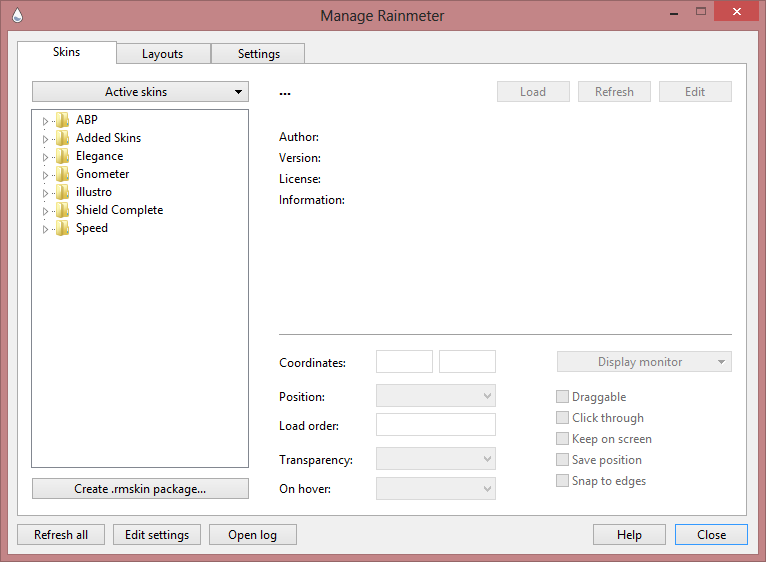
Task: Click the Speed folder icon
Action: (62, 228)
